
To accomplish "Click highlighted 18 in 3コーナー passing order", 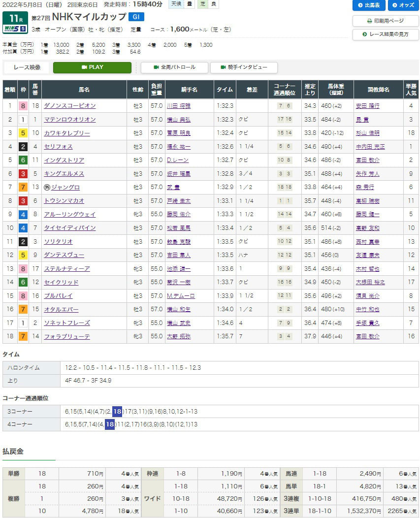I will [x=117, y=412].
